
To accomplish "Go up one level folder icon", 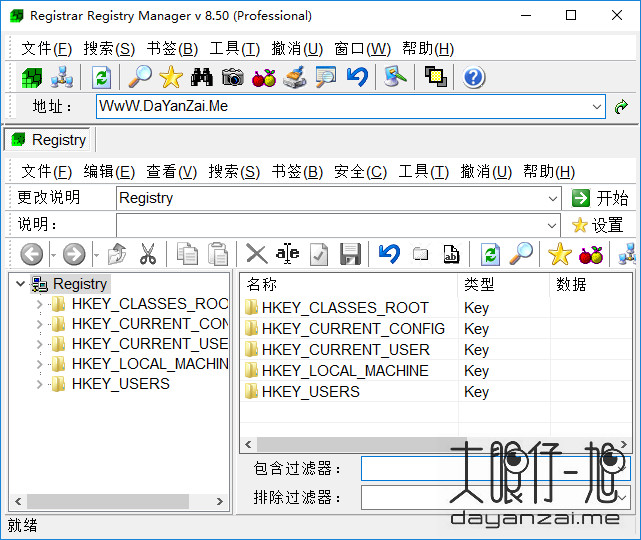I will pyautogui.click(x=117, y=254).
